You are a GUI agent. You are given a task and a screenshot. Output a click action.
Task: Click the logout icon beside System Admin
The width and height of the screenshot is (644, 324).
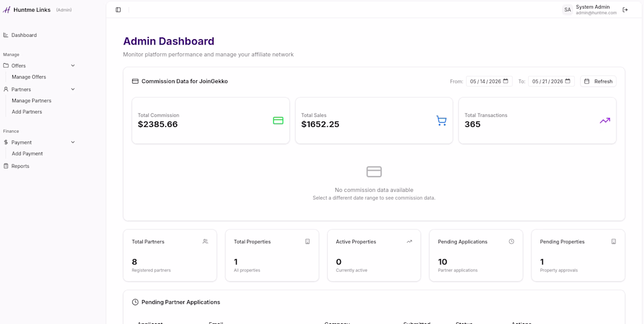(625, 10)
